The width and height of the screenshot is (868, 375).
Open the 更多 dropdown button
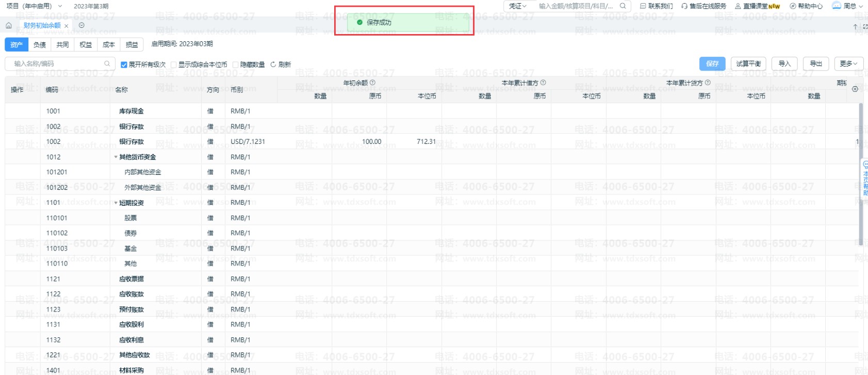(848, 63)
